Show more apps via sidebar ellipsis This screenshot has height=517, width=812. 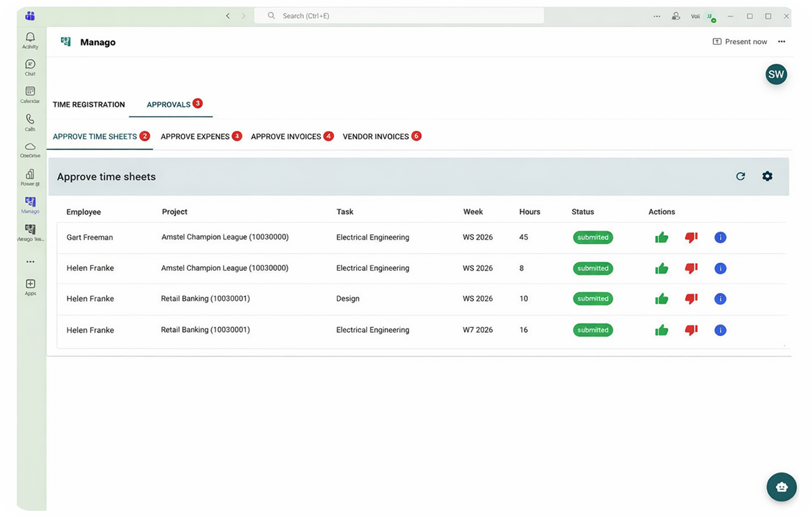click(30, 262)
